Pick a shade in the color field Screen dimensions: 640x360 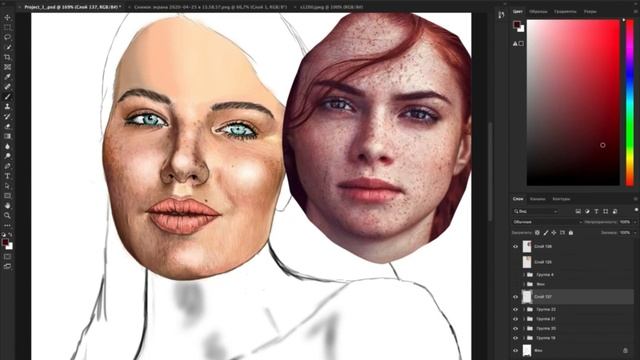(573, 102)
